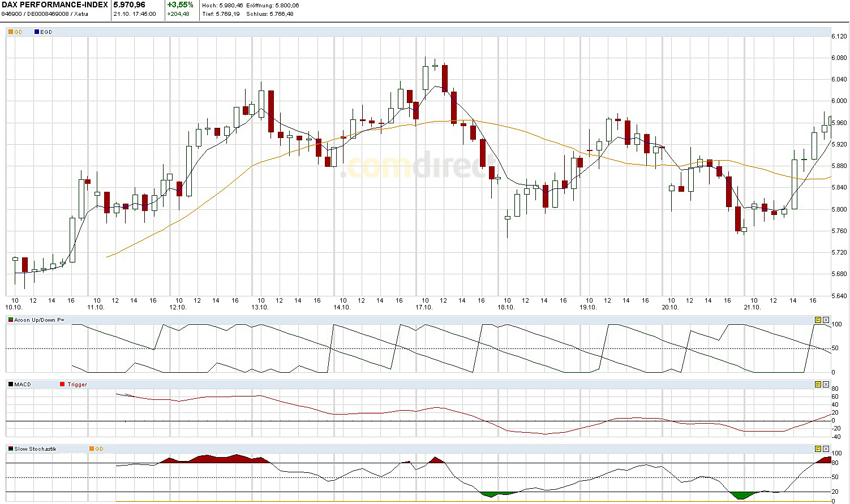
Task: Open settings icon of the MACD panel
Action: click(x=818, y=385)
